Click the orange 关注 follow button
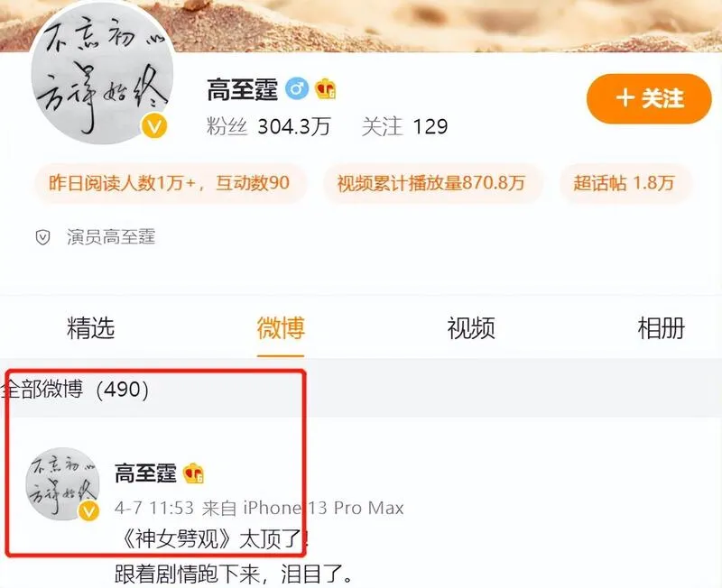This screenshot has width=722, height=588. pos(649,98)
